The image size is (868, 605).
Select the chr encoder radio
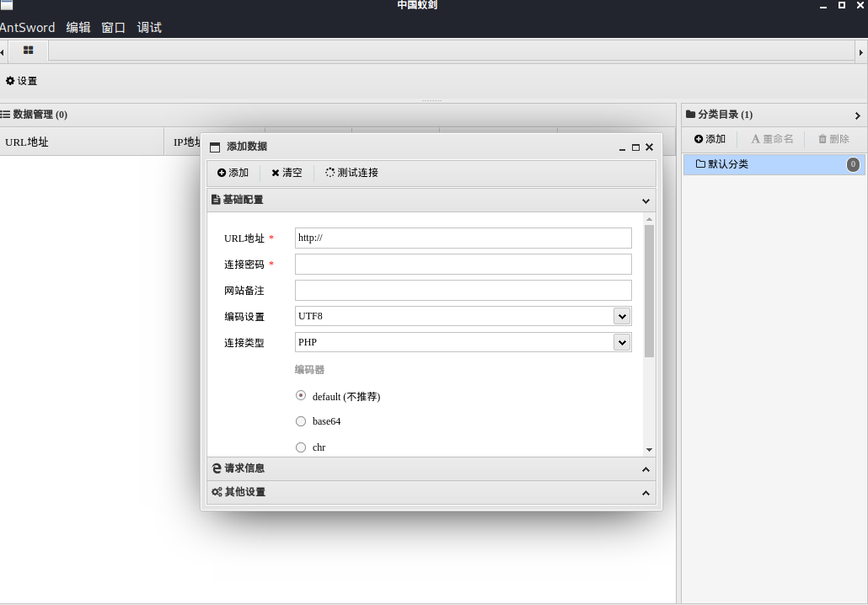(x=301, y=447)
